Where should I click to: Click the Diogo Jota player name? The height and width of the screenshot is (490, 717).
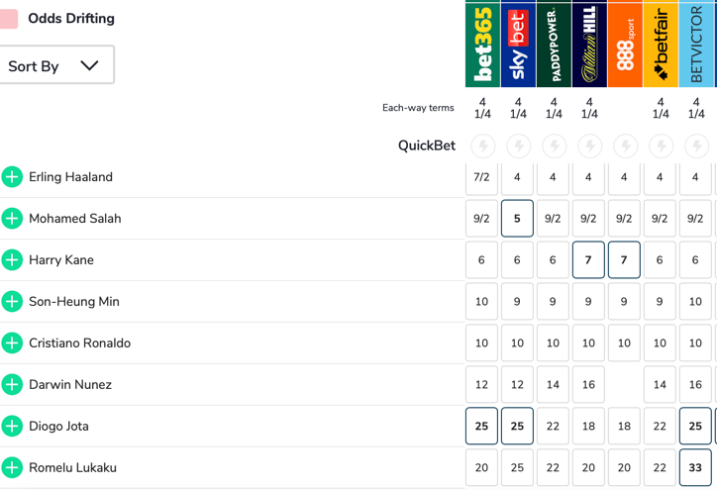click(x=59, y=426)
